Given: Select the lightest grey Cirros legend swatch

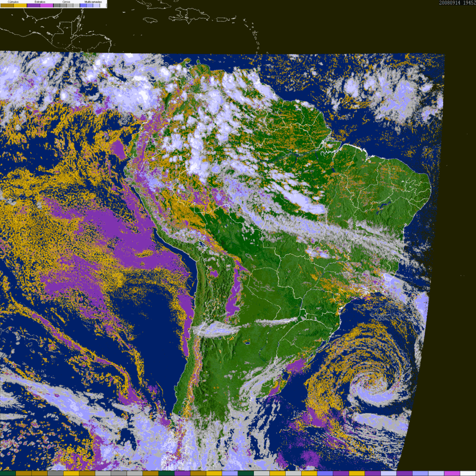Looking at the screenshot, I should (x=76, y=5).
